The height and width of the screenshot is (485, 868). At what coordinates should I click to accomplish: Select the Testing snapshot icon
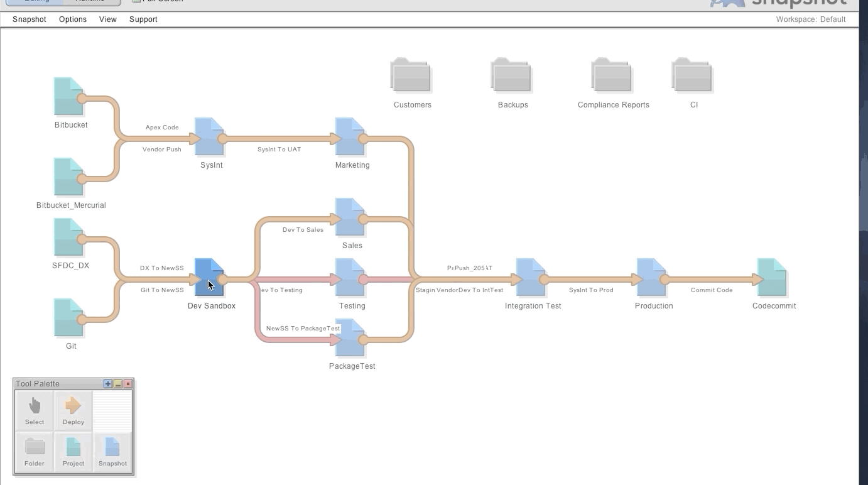point(350,278)
